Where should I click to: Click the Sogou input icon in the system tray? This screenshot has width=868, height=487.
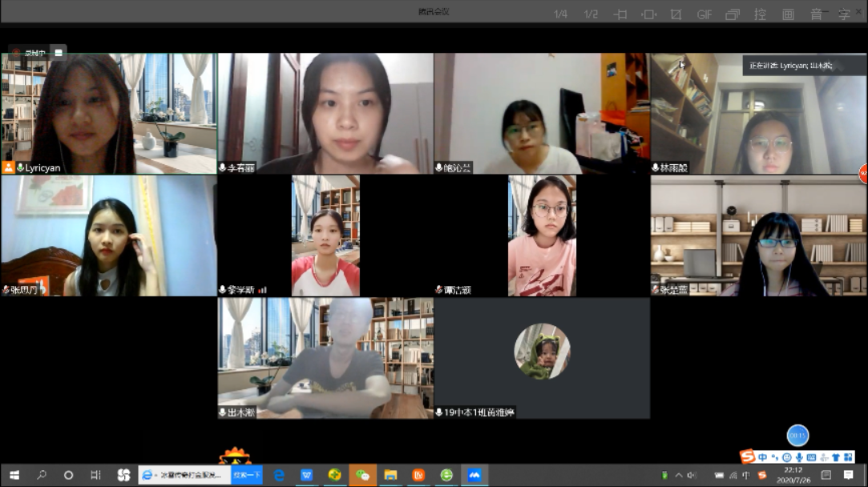[x=761, y=474]
